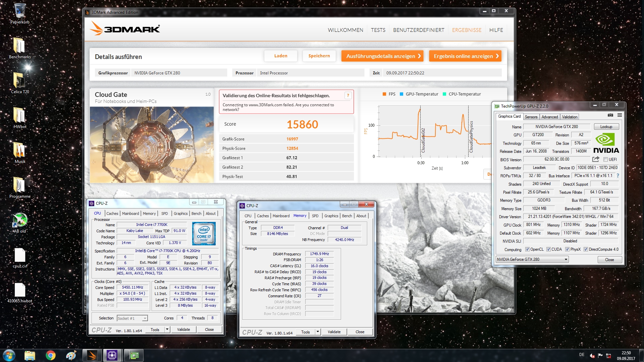
Task: Click the NVIDIA logo in GPU-Z
Action: point(606,143)
